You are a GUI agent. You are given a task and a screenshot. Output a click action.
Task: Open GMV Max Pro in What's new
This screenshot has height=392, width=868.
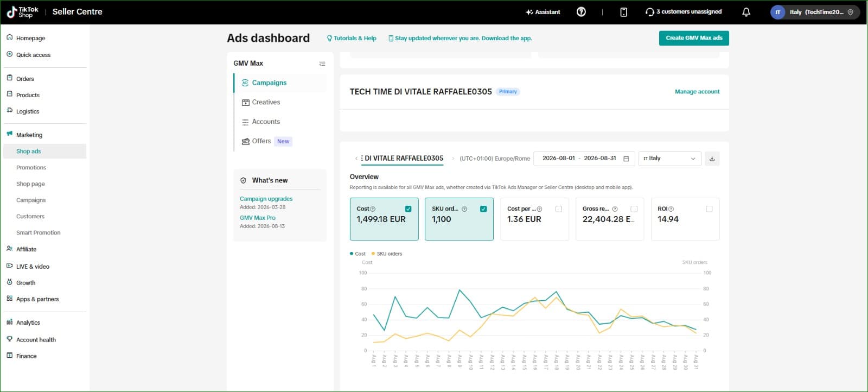[x=258, y=218]
